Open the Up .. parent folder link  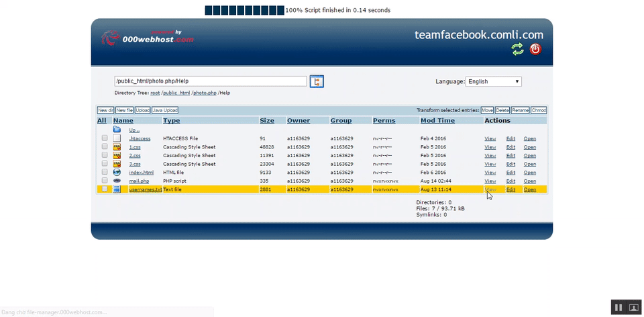coord(134,130)
